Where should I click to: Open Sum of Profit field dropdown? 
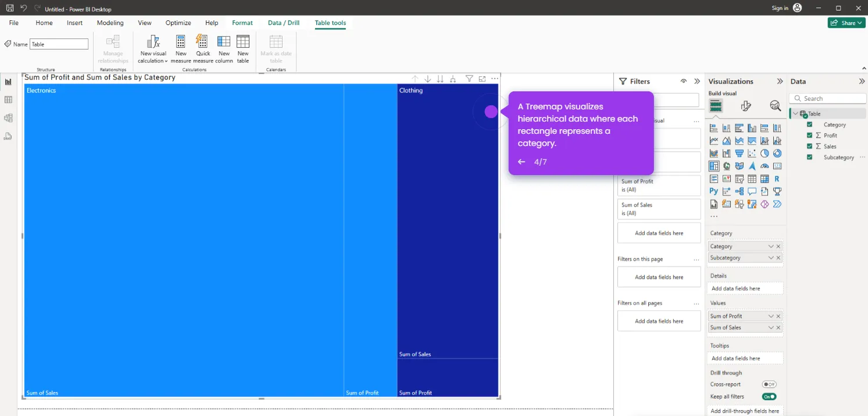[771, 317]
